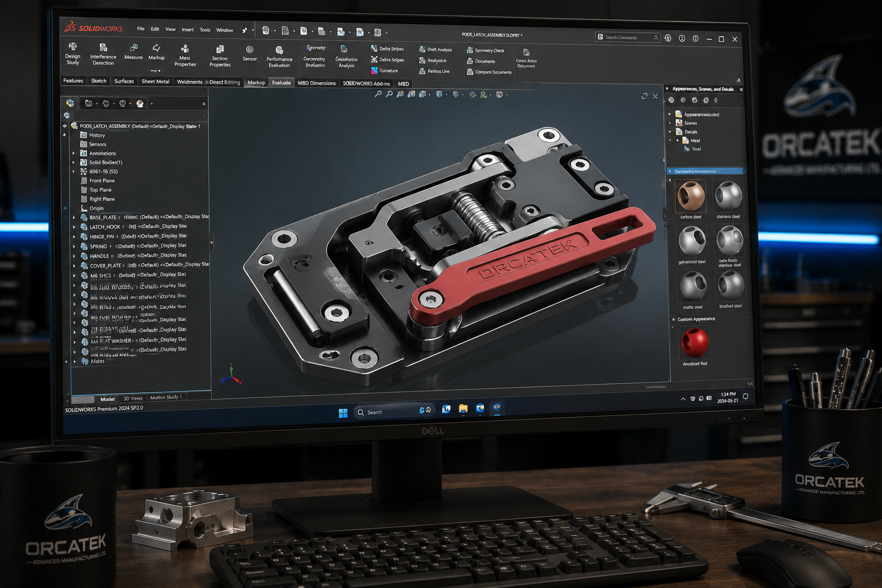Open Motion Study 1 tab

click(x=166, y=397)
